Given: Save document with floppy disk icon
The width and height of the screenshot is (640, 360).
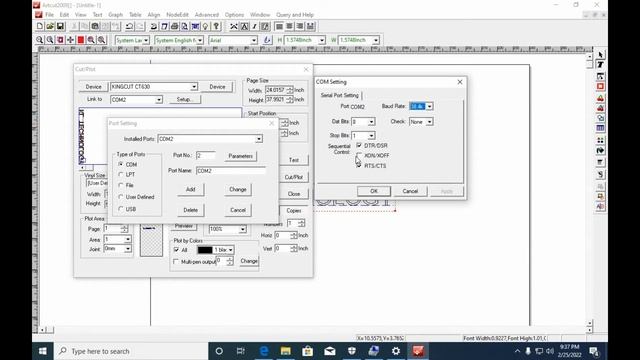Looking at the screenshot, I should point(60,27).
